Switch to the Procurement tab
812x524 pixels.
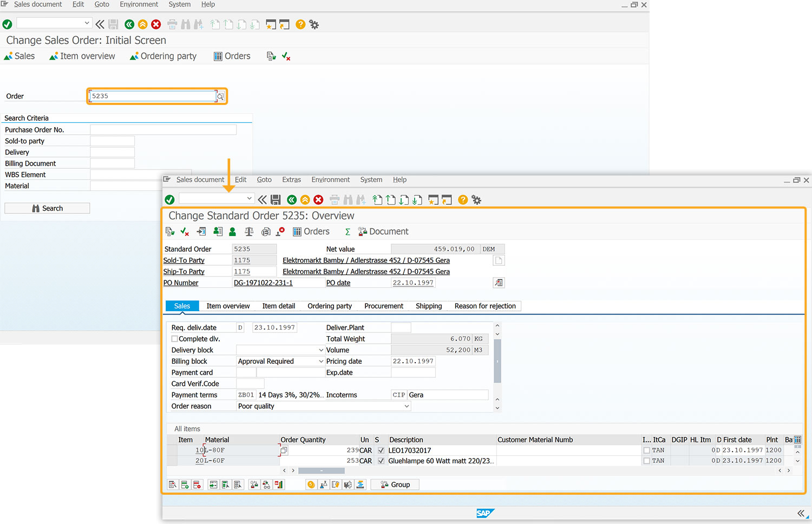[384, 306]
